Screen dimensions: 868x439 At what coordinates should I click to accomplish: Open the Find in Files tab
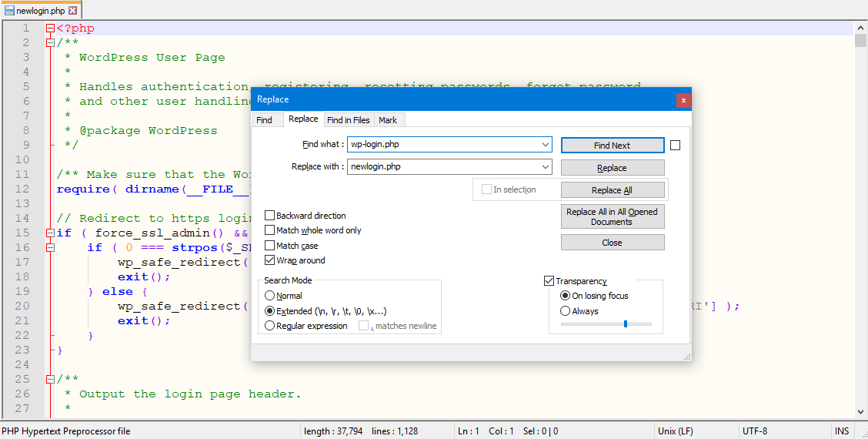348,119
